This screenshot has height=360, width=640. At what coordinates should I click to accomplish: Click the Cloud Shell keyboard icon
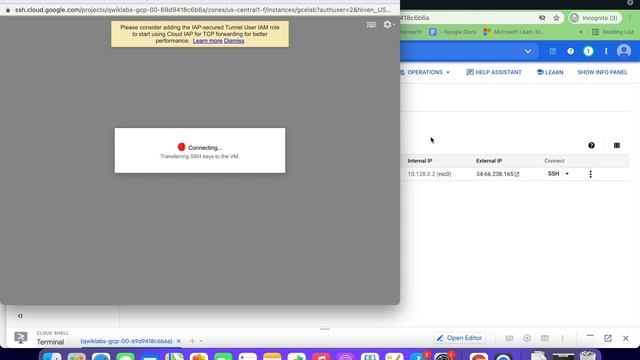click(509, 338)
